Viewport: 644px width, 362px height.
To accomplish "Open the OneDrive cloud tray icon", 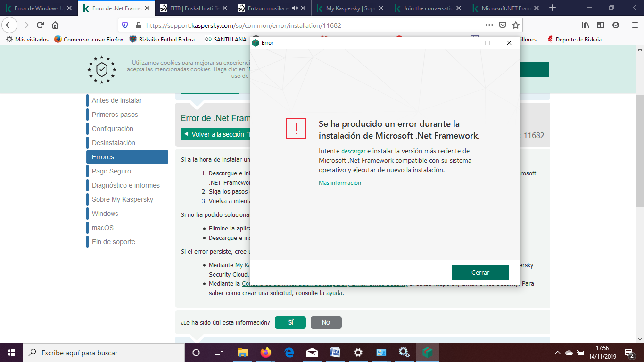I will click(569, 353).
